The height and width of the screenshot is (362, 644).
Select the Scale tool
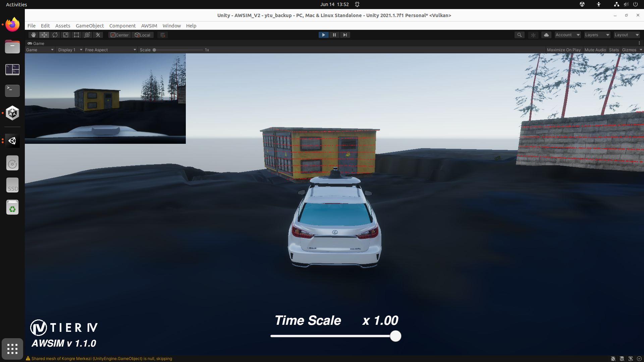coord(65,35)
